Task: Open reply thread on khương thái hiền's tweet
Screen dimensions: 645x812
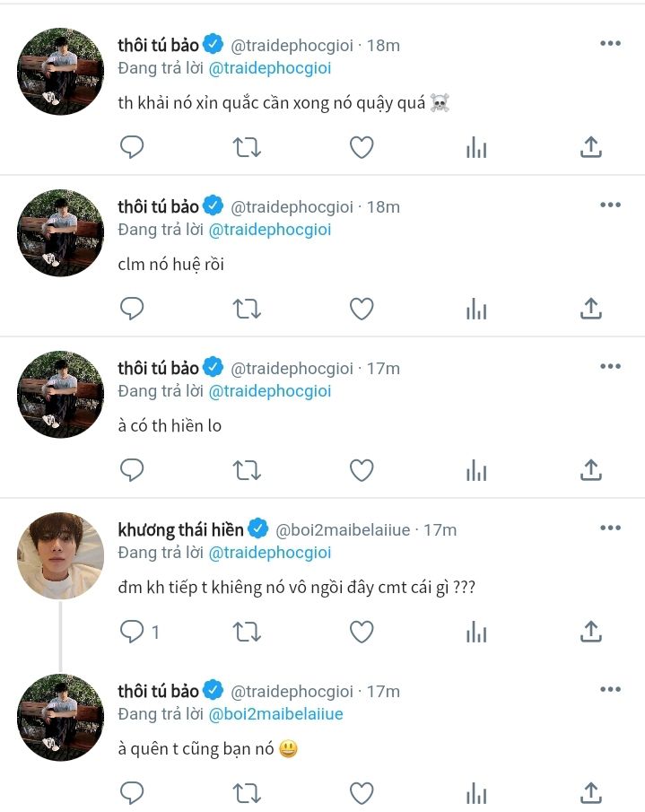Action: 132,632
